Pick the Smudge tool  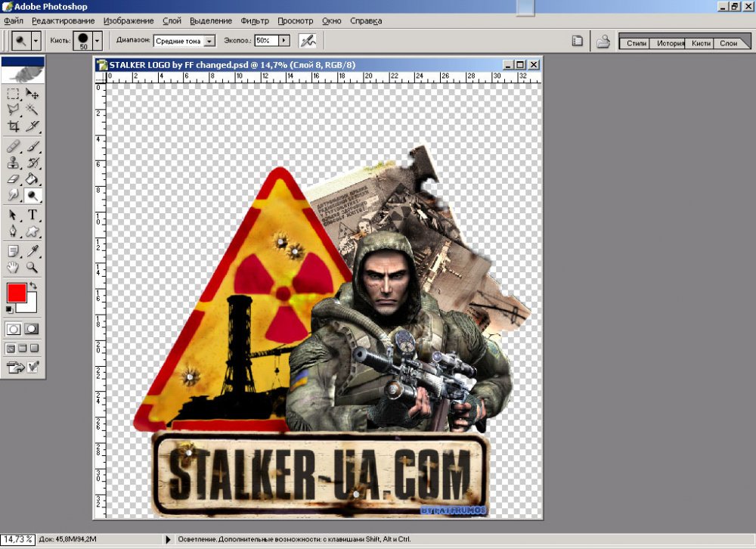pos(13,195)
